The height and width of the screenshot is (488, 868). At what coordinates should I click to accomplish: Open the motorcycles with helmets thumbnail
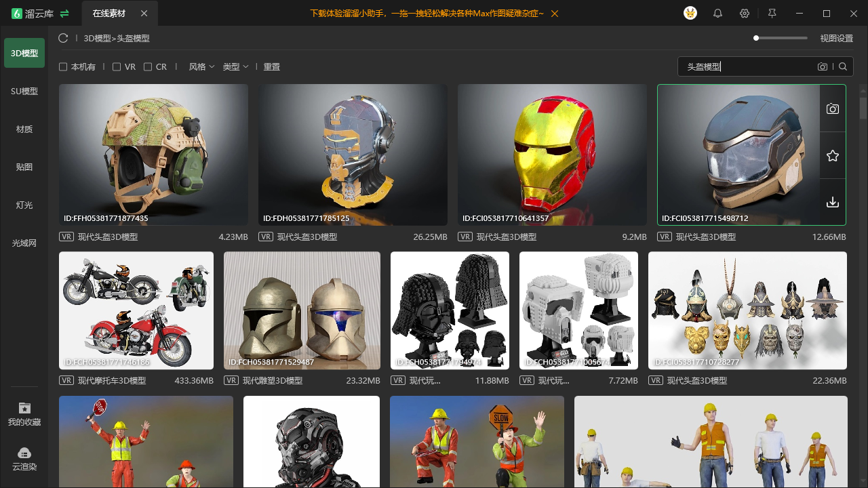[x=136, y=310]
